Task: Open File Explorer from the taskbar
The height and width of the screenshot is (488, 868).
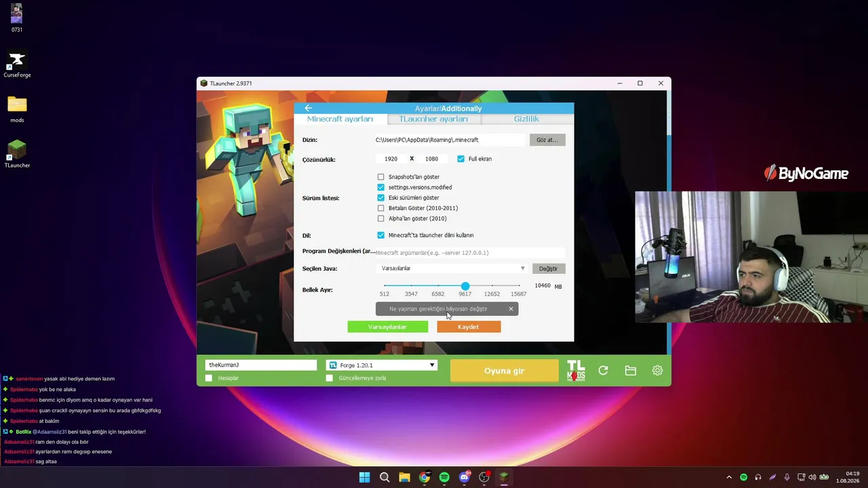Action: tap(404, 477)
